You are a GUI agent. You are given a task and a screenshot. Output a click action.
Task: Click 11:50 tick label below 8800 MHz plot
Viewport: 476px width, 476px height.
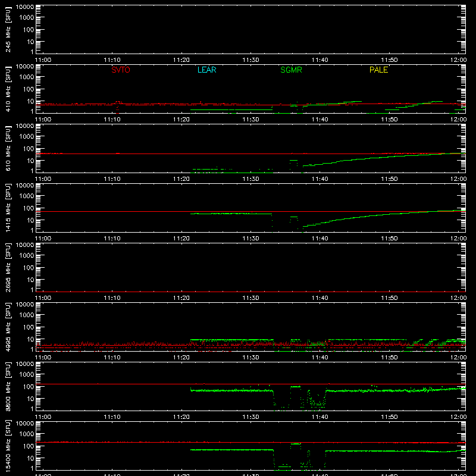(389, 417)
